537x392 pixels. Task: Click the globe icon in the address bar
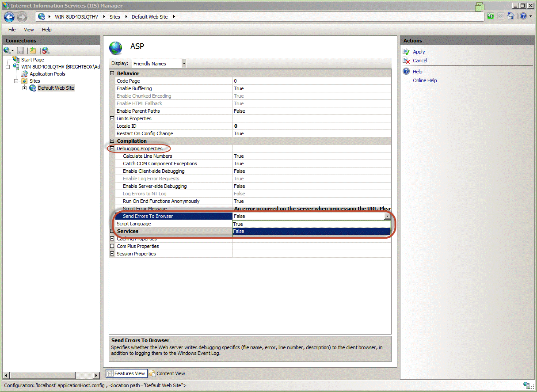click(x=42, y=16)
